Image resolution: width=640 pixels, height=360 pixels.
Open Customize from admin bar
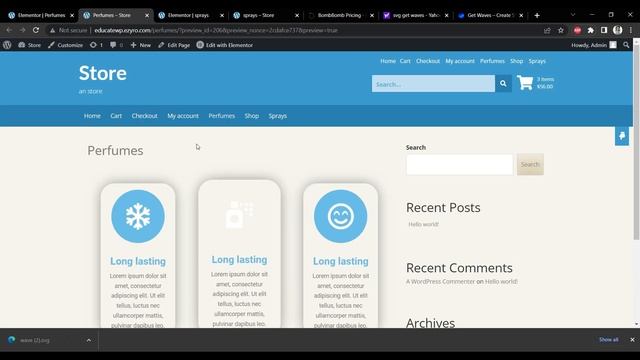65,45
